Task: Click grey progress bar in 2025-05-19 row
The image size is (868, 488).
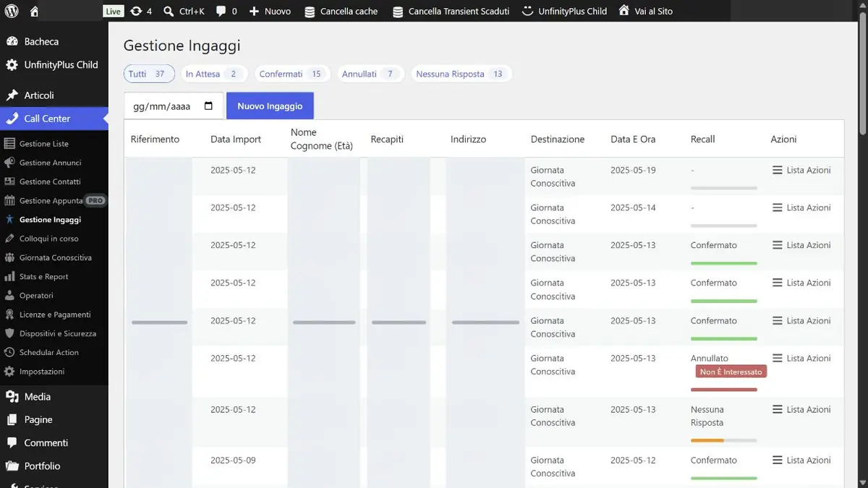Action: coord(724,188)
